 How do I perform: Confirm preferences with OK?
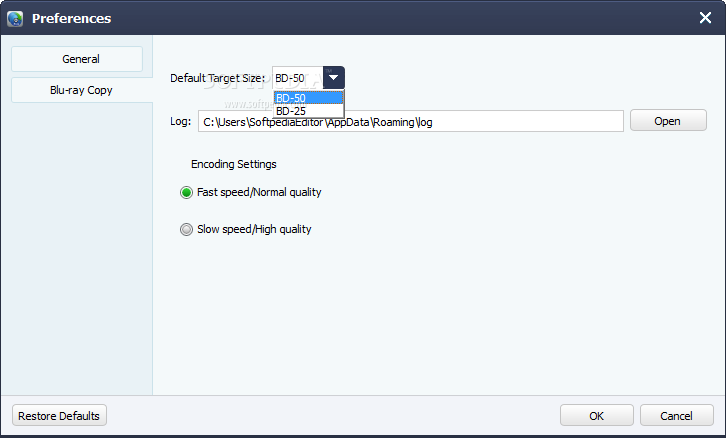point(596,415)
